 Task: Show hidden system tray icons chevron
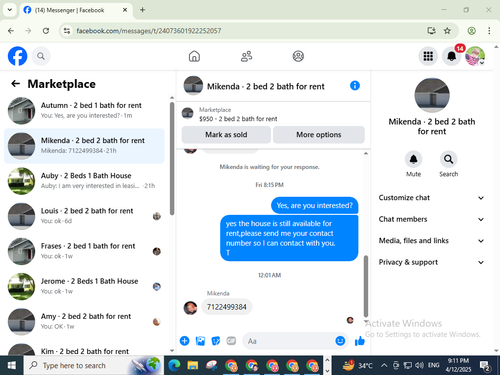[384, 365]
